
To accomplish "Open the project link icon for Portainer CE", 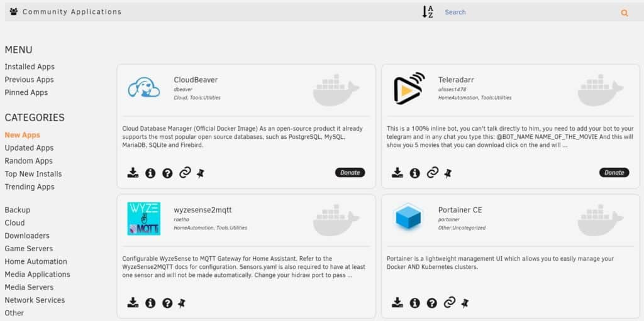I will click(449, 303).
